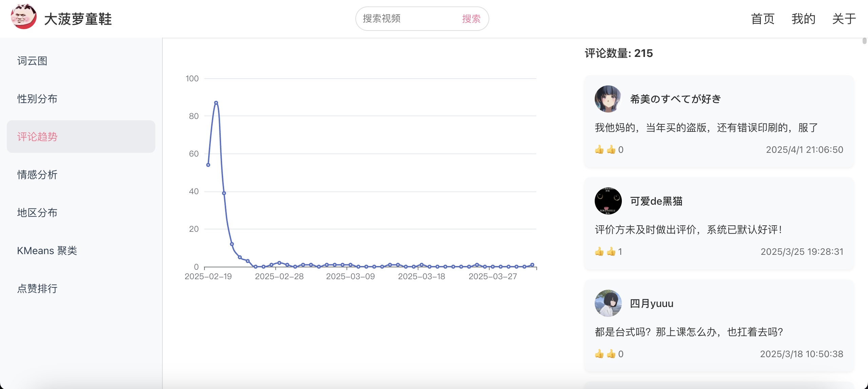Click 关于 link in header
Viewport: 868px width, 389px height.
pyautogui.click(x=844, y=19)
